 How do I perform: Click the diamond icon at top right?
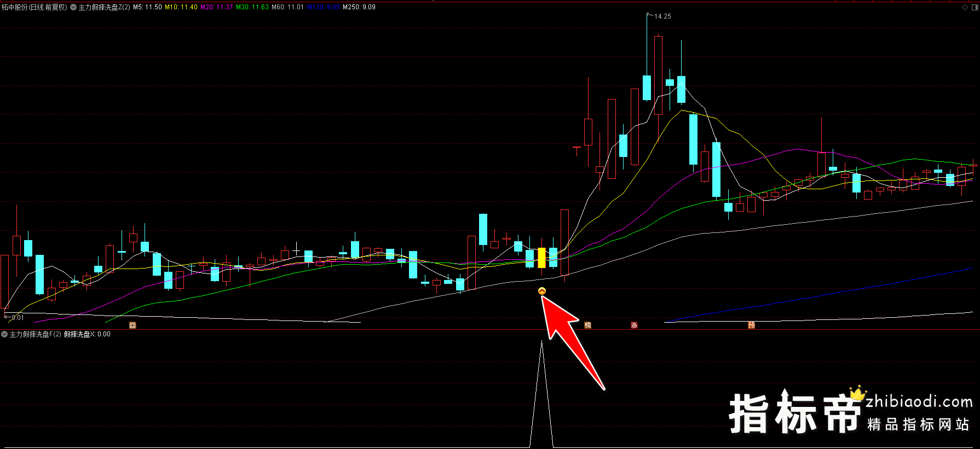pyautogui.click(x=965, y=7)
